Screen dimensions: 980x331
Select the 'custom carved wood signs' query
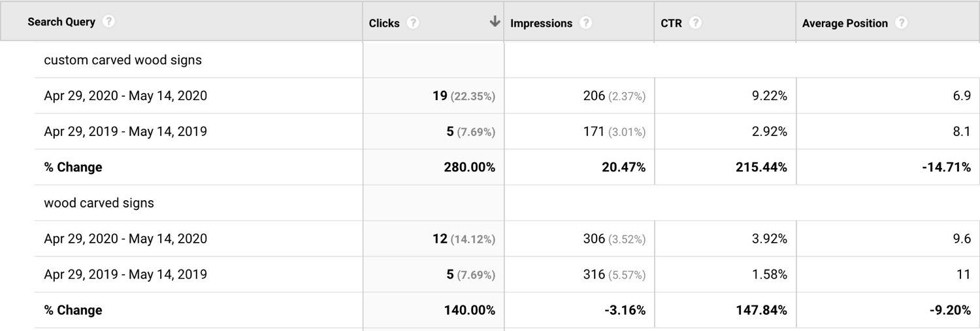point(123,60)
